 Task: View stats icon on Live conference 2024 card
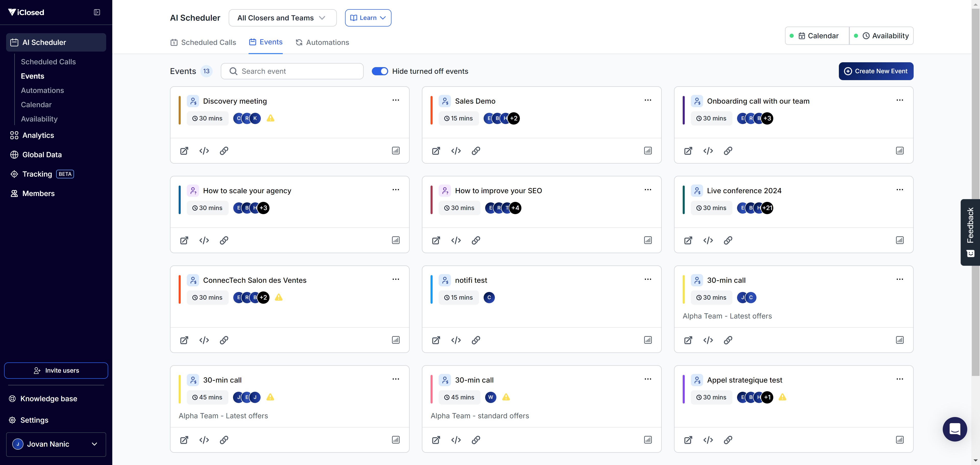[x=899, y=240]
